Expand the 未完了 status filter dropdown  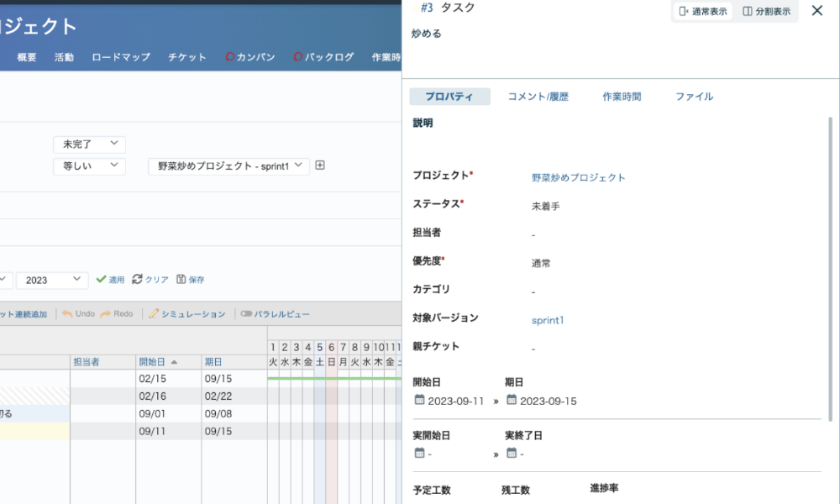(90, 144)
